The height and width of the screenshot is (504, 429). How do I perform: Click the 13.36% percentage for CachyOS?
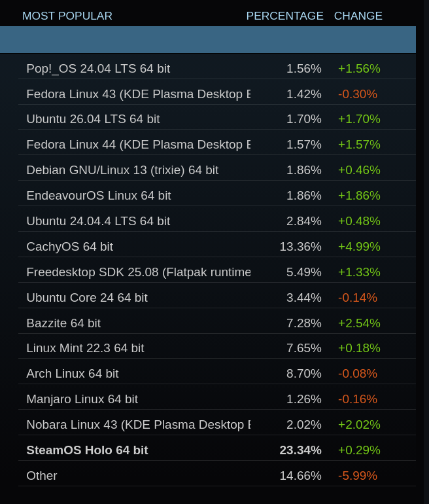301,247
